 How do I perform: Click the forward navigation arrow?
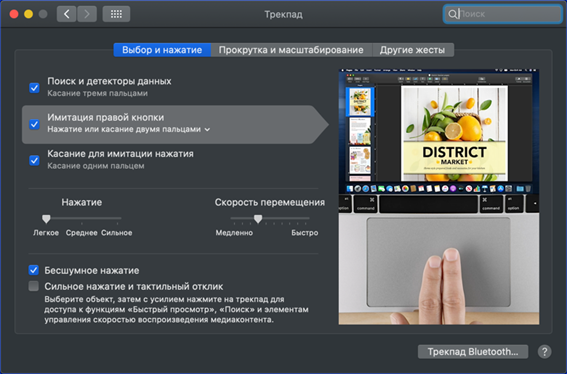coord(87,14)
